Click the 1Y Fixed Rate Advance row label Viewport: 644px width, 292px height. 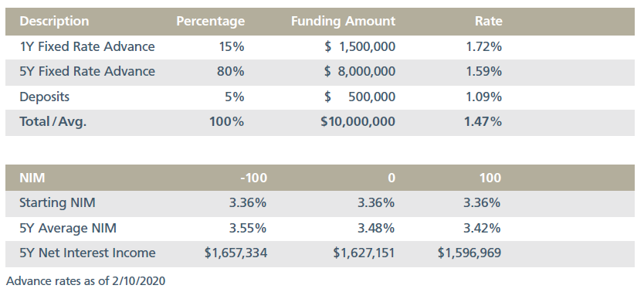tap(87, 47)
